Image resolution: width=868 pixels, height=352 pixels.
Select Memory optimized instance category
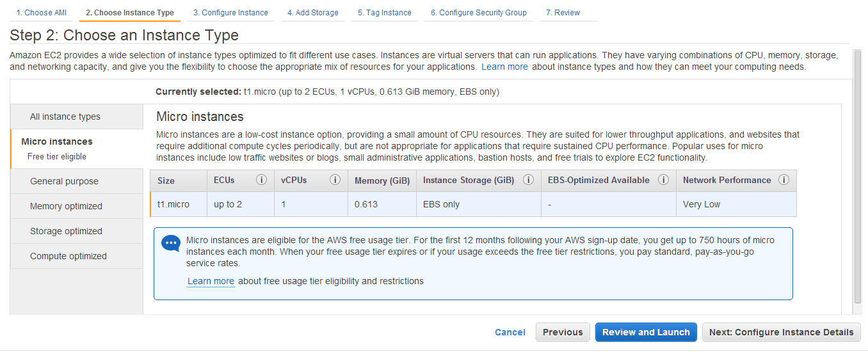[67, 206]
